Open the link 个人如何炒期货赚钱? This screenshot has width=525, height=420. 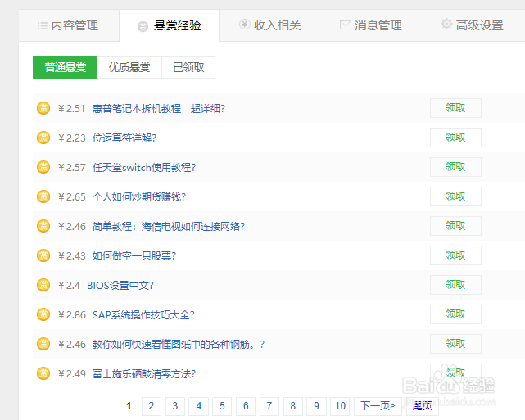pos(139,196)
